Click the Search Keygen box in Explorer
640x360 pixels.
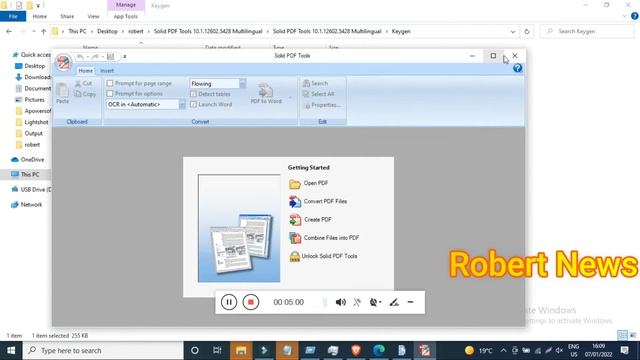[x=587, y=31]
